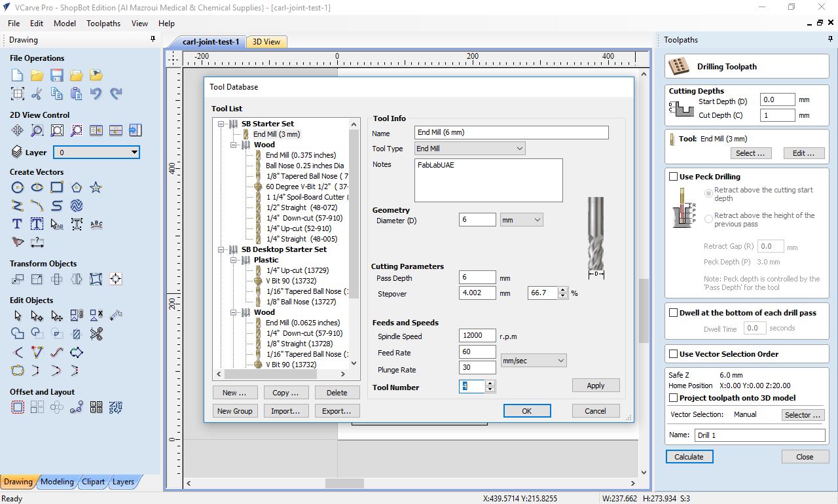The height and width of the screenshot is (504, 838).
Task: Click Calculate in the Drilling Toolpath panel
Action: 689,457
